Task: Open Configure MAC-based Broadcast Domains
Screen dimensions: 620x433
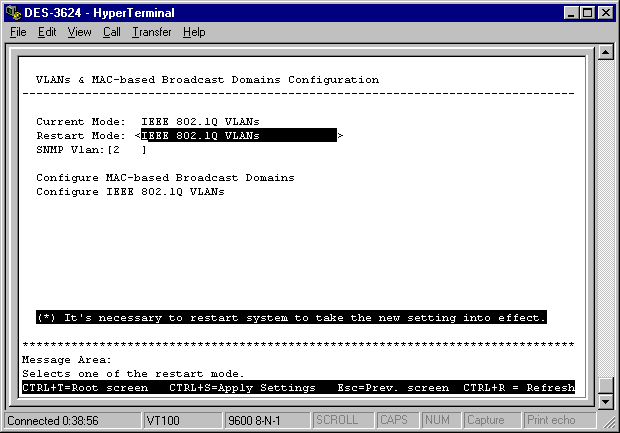Action: (165, 177)
